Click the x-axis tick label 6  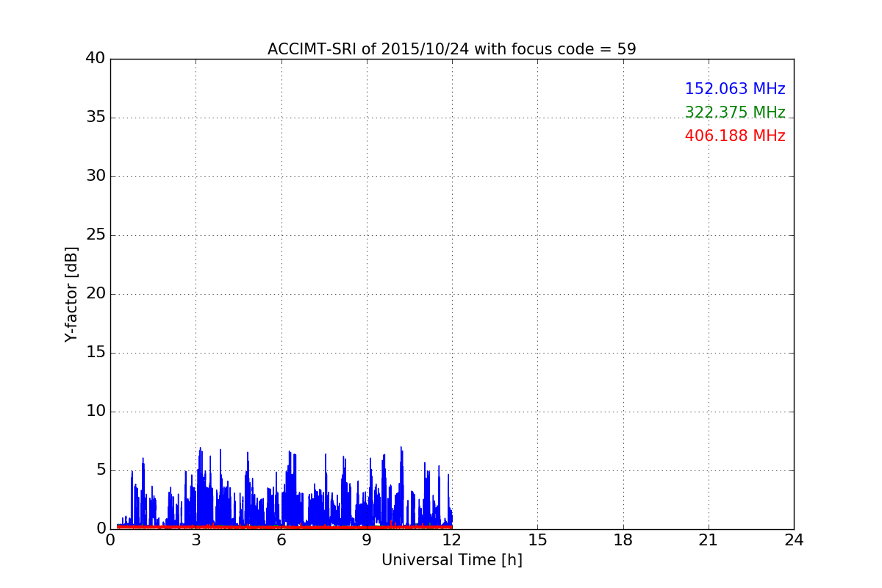[x=281, y=540]
